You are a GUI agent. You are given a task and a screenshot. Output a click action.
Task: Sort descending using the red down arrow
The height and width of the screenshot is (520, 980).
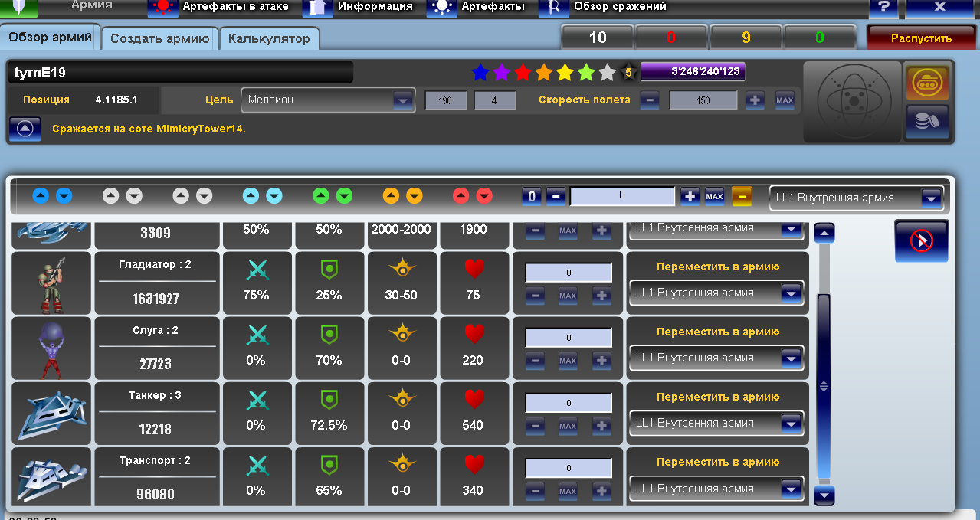point(484,196)
